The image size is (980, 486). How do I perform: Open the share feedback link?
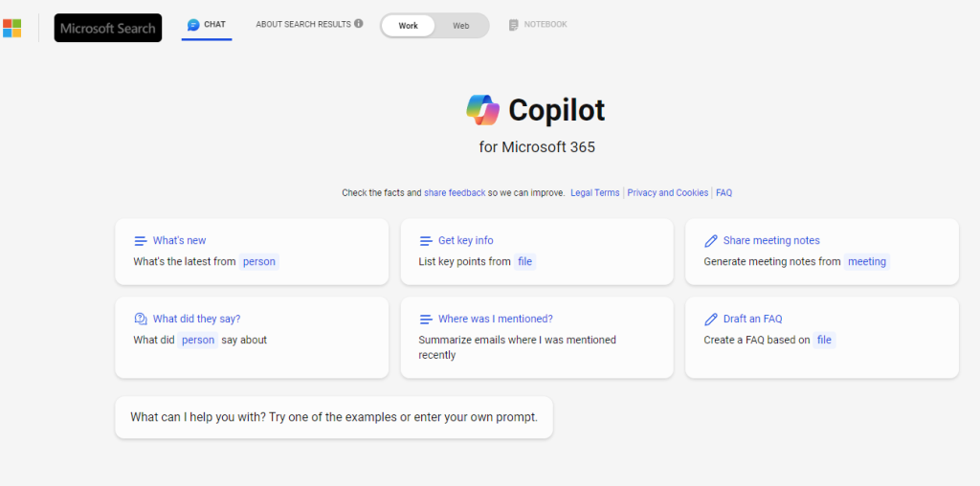(455, 193)
